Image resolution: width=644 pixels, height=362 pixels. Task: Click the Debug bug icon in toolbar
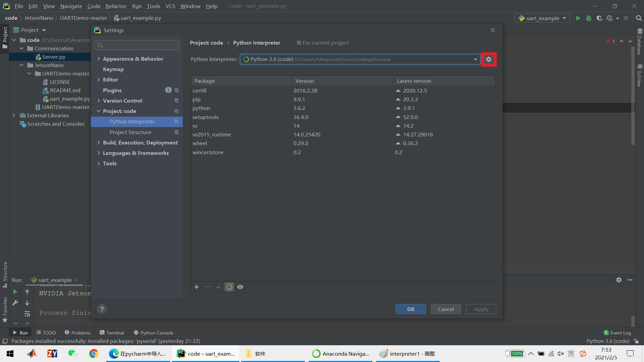click(588, 18)
